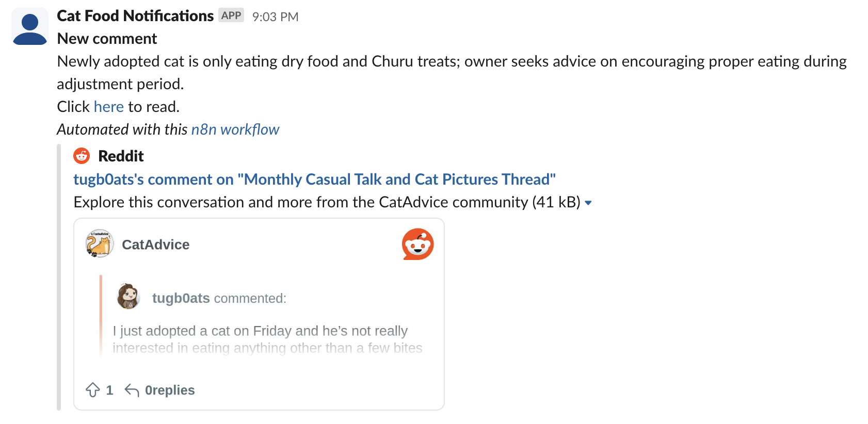
Task: Select the CatAdvice subreddit avatar icon
Action: (99, 244)
